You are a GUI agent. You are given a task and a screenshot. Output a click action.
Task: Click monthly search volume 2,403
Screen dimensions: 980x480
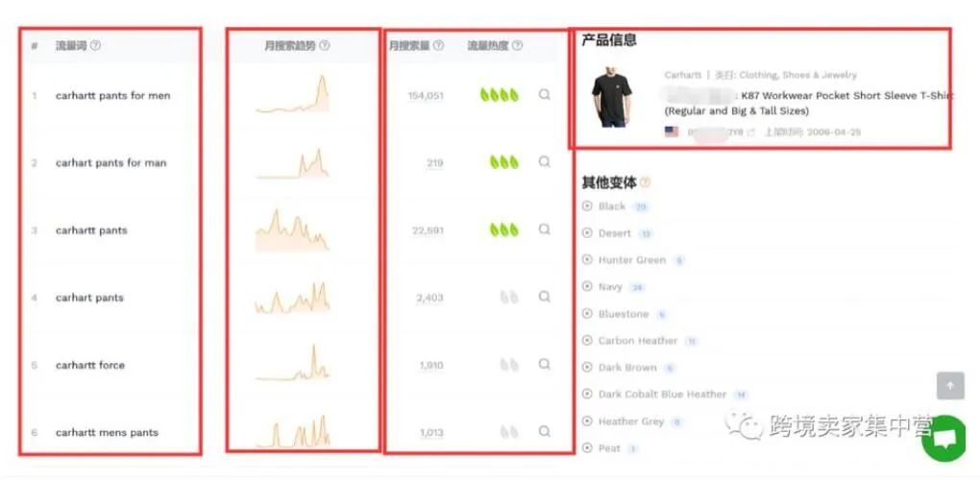[430, 298]
